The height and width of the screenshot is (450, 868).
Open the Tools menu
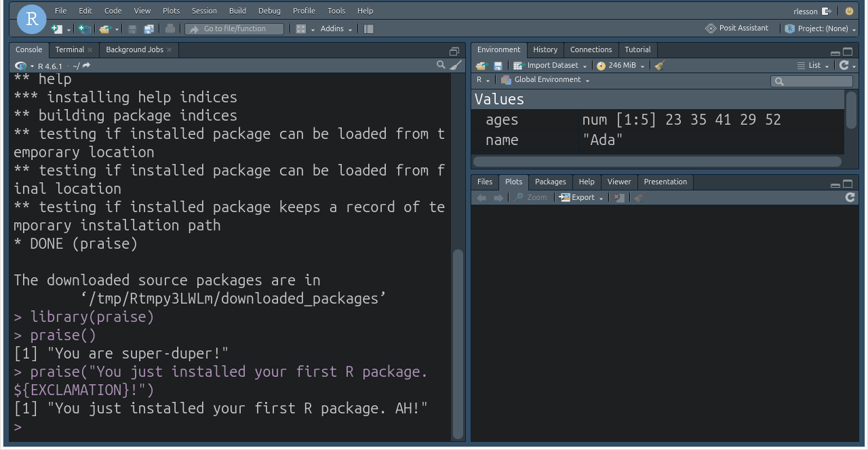[x=336, y=11]
